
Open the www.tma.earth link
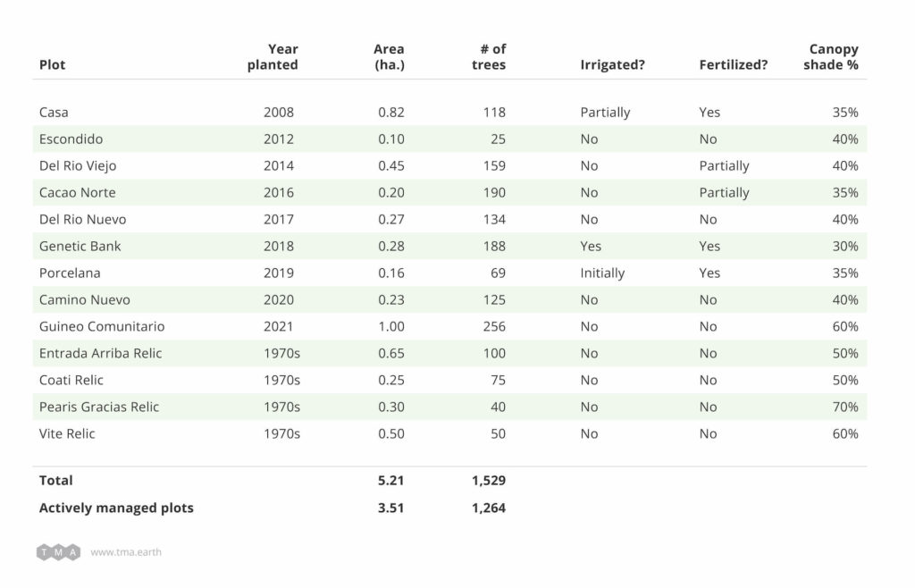pyautogui.click(x=126, y=552)
